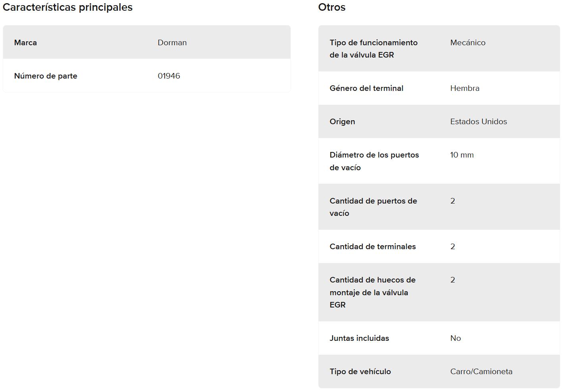Image resolution: width=563 pixels, height=392 pixels.
Task: Select the "Juntas incluidas" label
Action: pyautogui.click(x=359, y=338)
